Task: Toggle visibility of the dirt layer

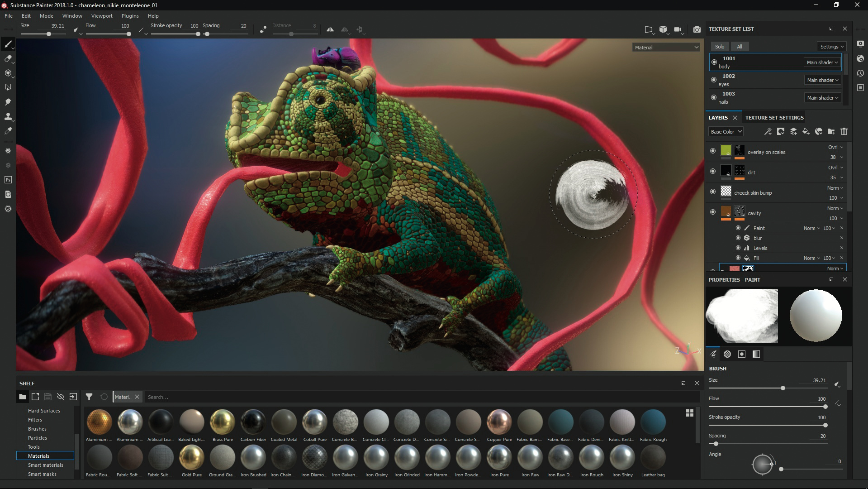Action: (x=713, y=172)
